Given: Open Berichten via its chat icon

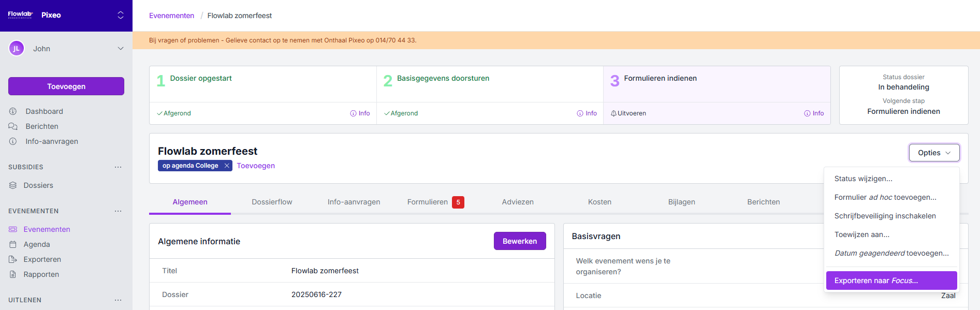Looking at the screenshot, I should (13, 126).
